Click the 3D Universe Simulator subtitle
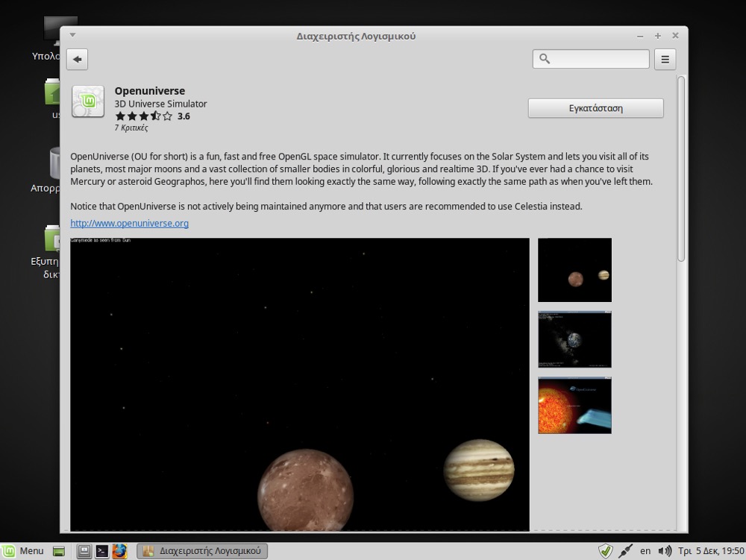 tap(161, 104)
